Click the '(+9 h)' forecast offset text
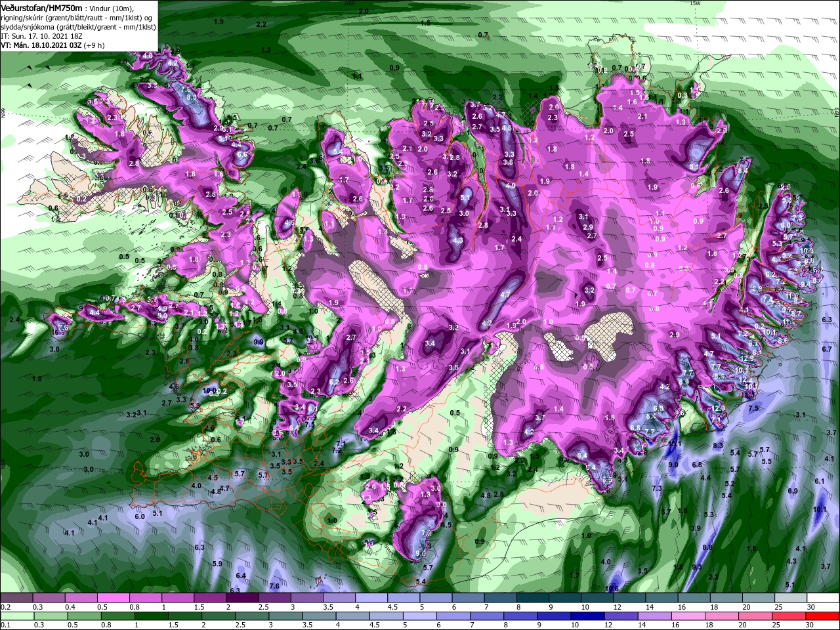 click(x=94, y=47)
